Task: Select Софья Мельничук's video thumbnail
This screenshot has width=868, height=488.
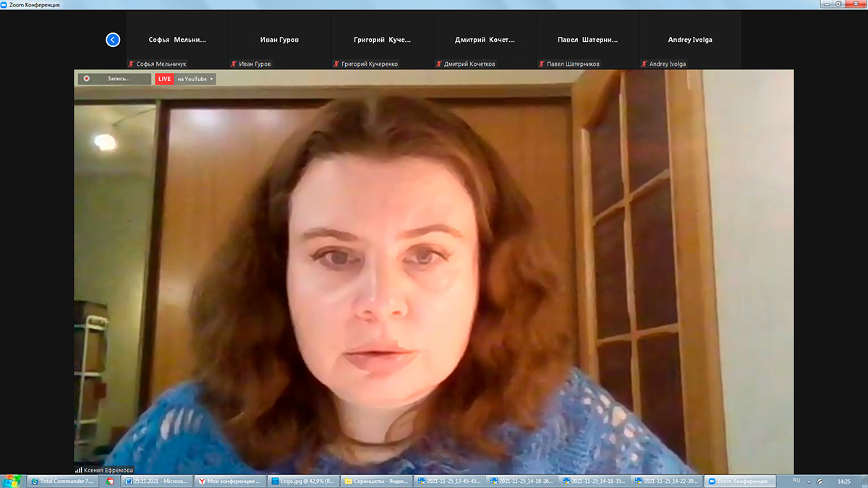Action: (x=177, y=40)
